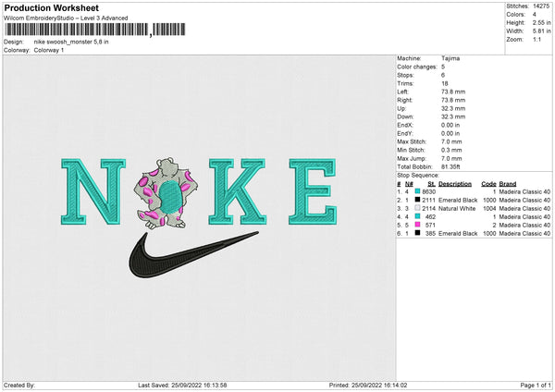
Task: Click the Created By footer label
Action: click(19, 386)
